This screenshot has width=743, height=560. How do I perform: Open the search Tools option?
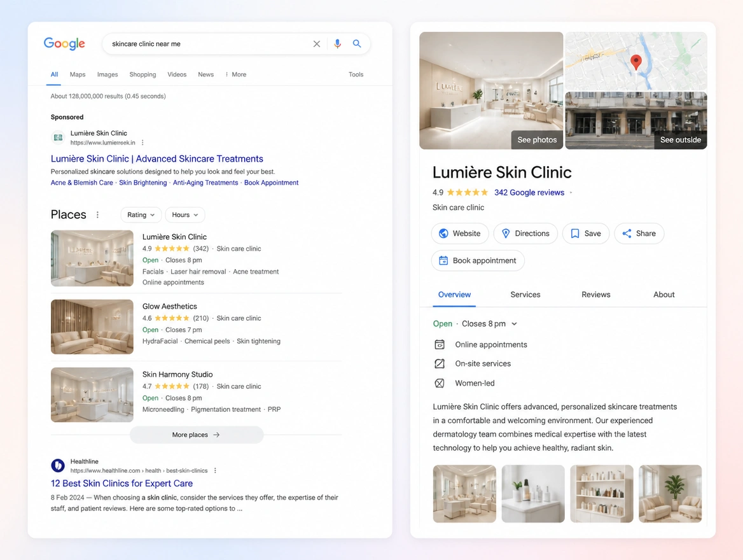(x=356, y=74)
